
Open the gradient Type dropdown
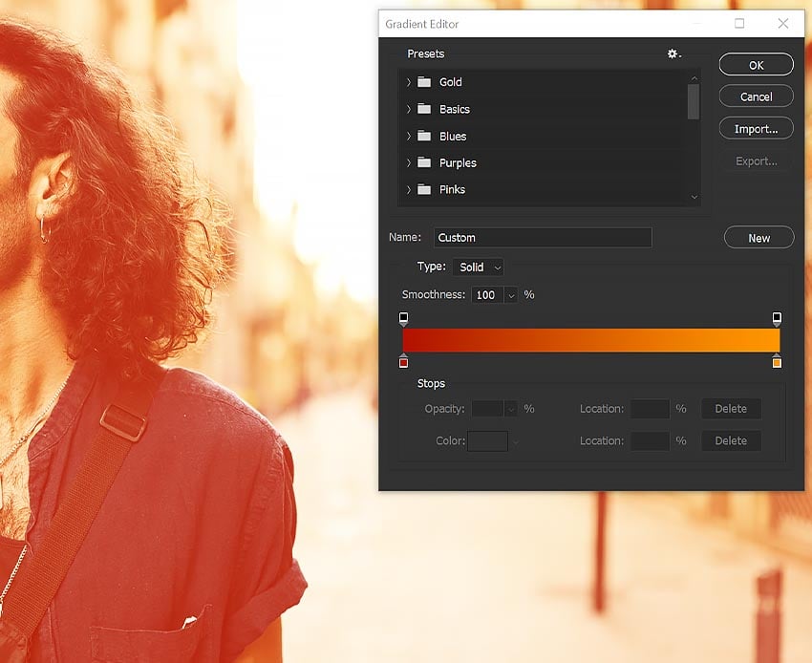[478, 267]
